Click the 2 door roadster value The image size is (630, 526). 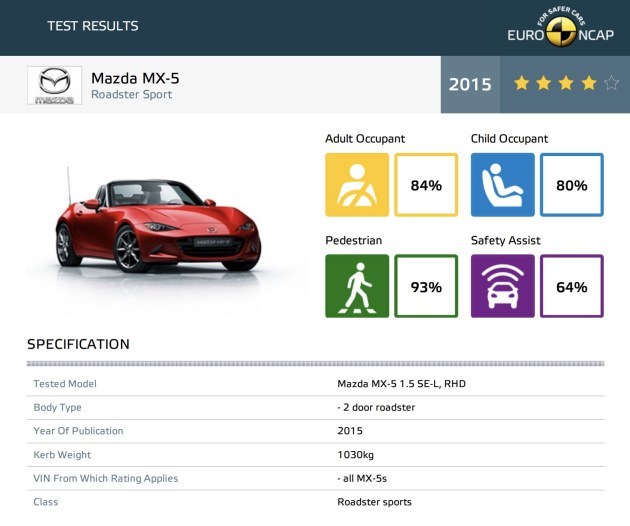[x=376, y=407]
